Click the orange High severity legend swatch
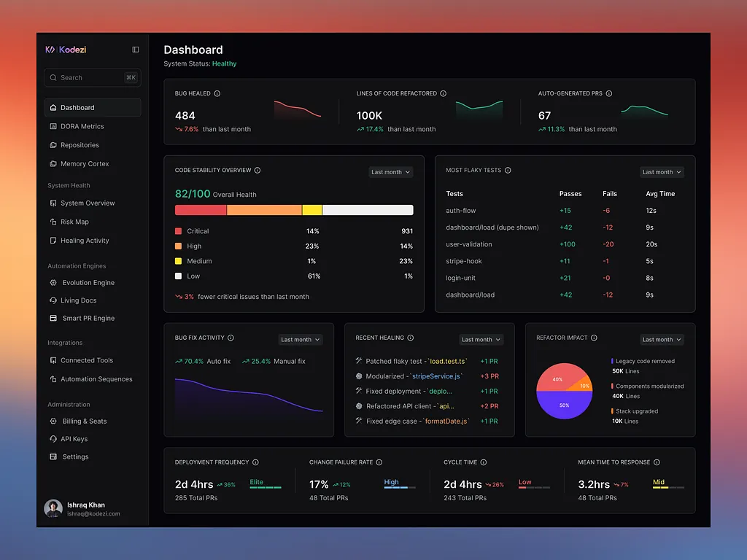Image resolution: width=747 pixels, height=560 pixels. (x=178, y=246)
